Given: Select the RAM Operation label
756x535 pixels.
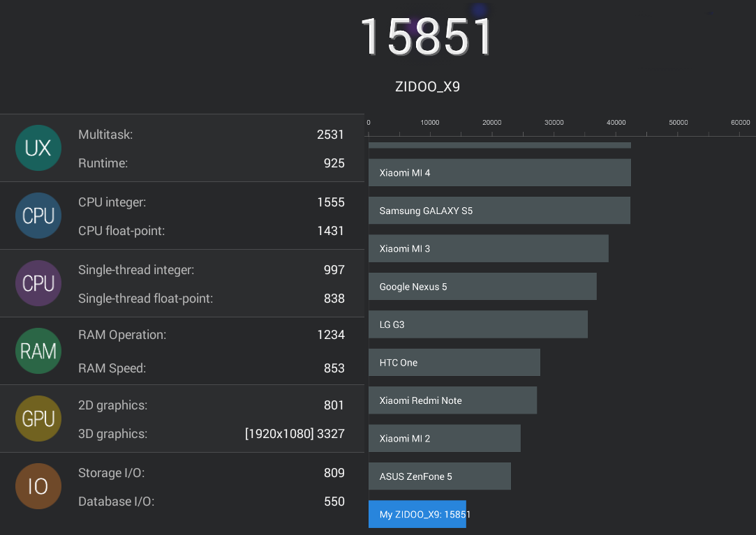Looking at the screenshot, I should (x=122, y=335).
